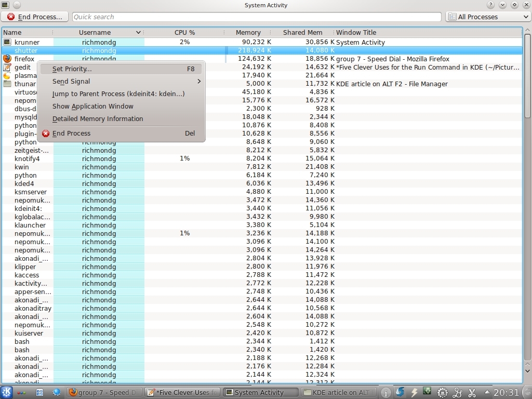Click the firefox process icon
The width and height of the screenshot is (532, 399).
click(x=7, y=58)
